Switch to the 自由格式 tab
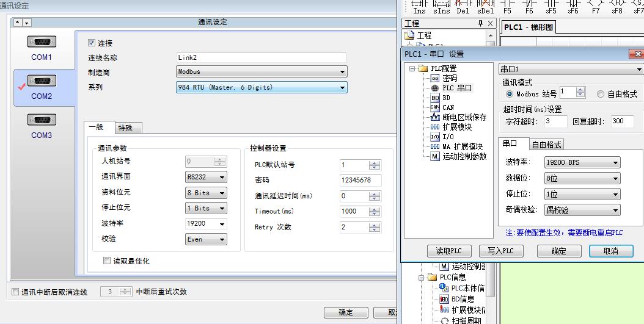This screenshot has height=324, width=644. point(546,145)
